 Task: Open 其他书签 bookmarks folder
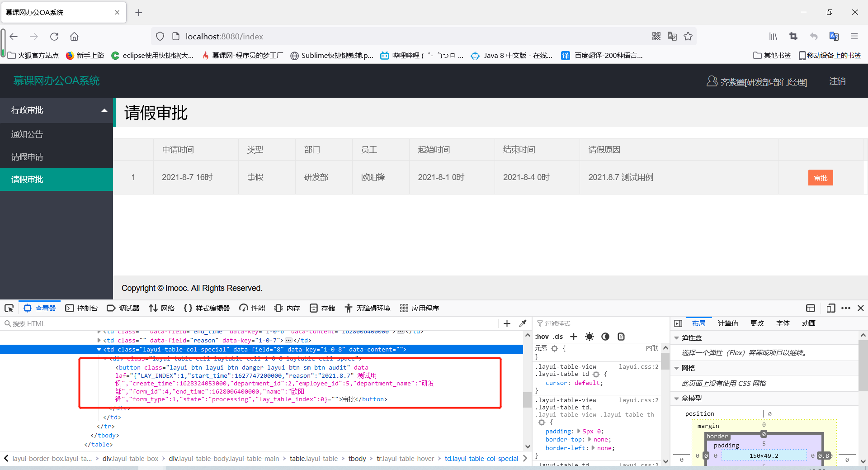pos(772,55)
